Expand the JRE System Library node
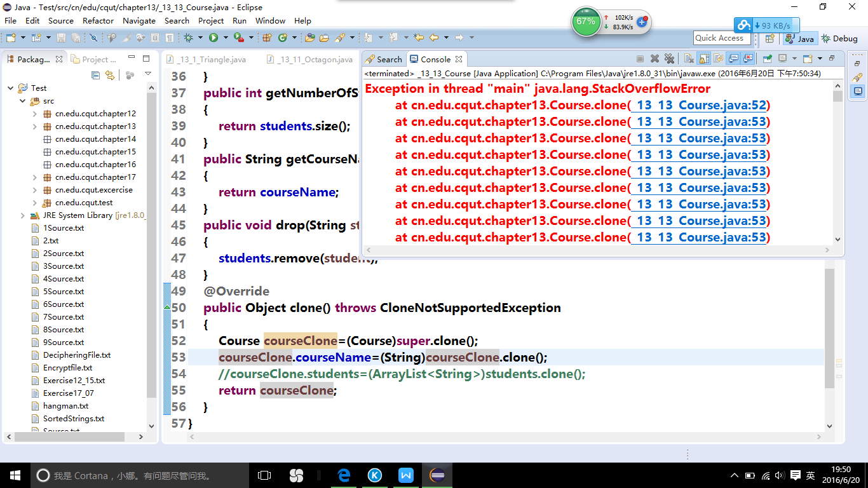The width and height of the screenshot is (868, 488). pos(23,215)
